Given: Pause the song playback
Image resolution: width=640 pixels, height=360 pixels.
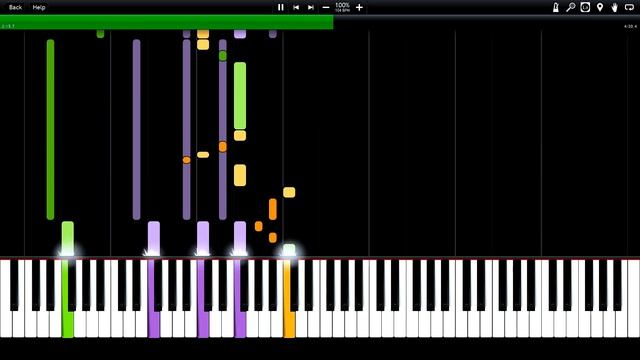Looking at the screenshot, I should [x=280, y=7].
